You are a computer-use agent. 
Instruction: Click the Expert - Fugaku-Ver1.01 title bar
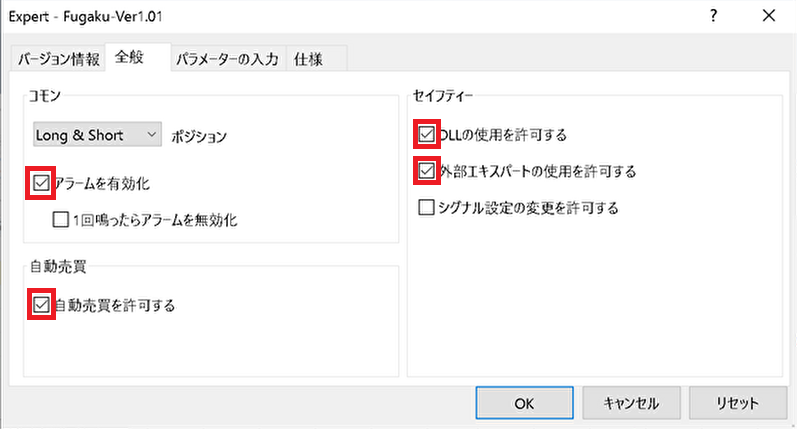(300, 16)
